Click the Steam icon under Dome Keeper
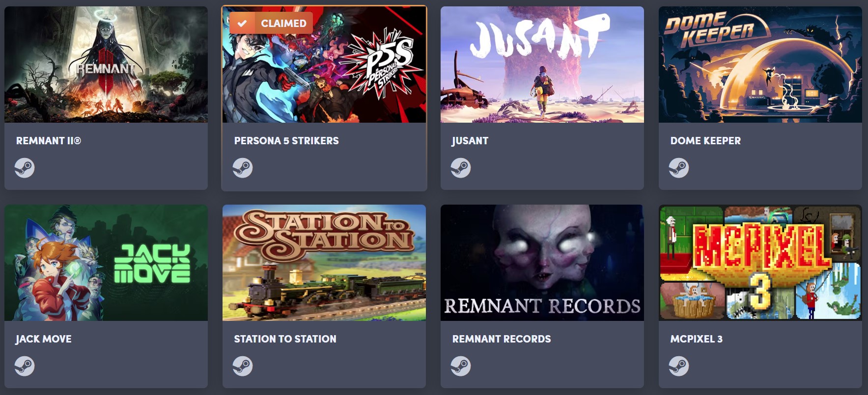This screenshot has width=868, height=395. point(679,168)
